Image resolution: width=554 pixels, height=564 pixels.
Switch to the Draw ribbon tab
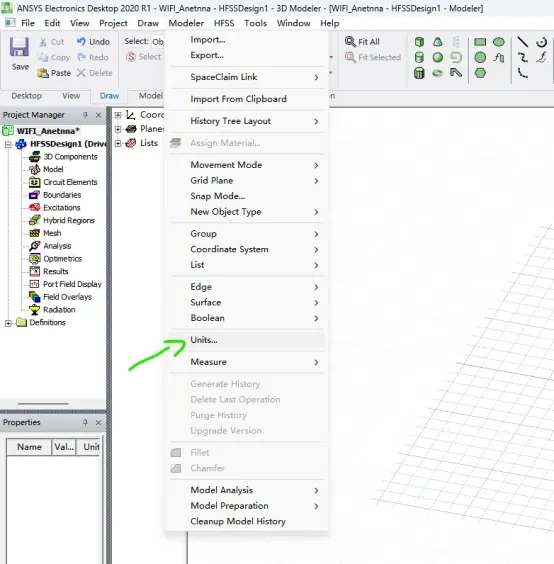109,96
